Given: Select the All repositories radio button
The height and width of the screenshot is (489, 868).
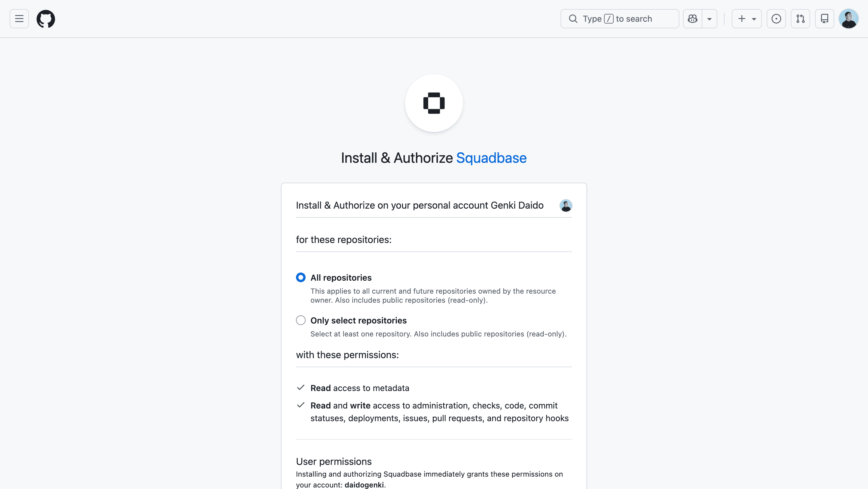Looking at the screenshot, I should point(300,277).
